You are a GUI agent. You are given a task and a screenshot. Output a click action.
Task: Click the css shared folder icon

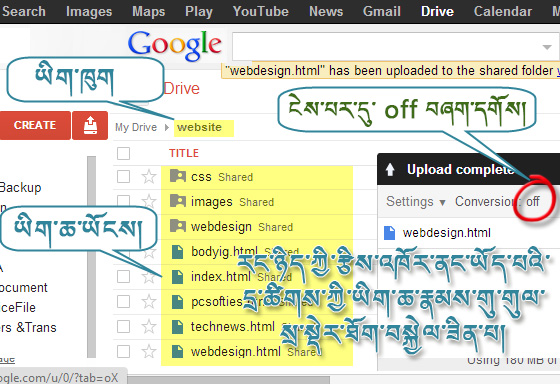178,176
